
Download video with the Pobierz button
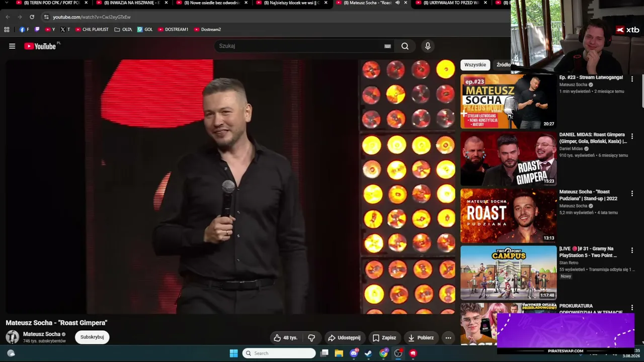click(421, 338)
